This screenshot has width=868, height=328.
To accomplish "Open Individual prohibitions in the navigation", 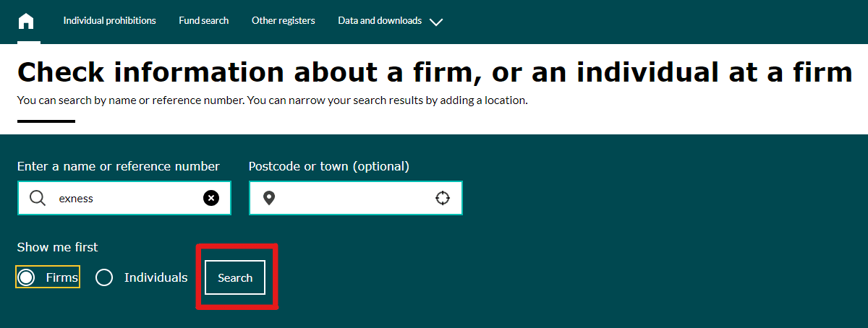I will click(109, 21).
